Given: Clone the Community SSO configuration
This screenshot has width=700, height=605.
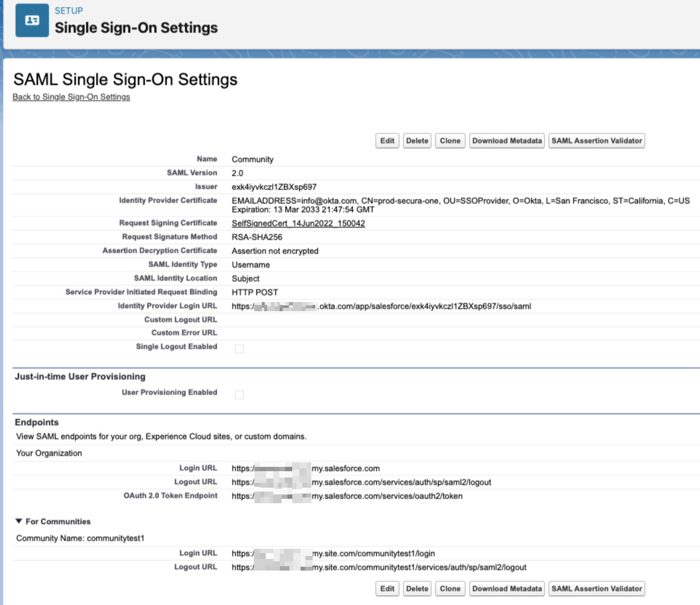Looking at the screenshot, I should 449,141.
